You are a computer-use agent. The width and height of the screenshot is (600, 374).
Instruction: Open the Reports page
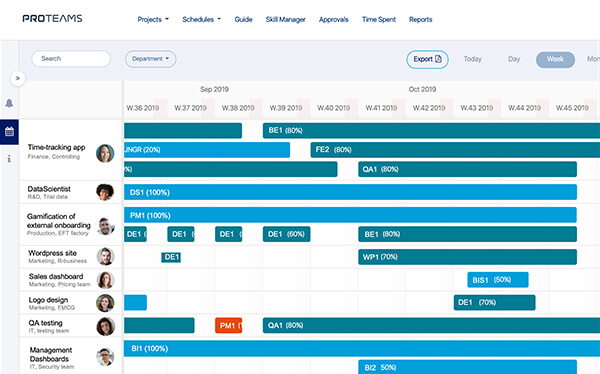(x=421, y=20)
